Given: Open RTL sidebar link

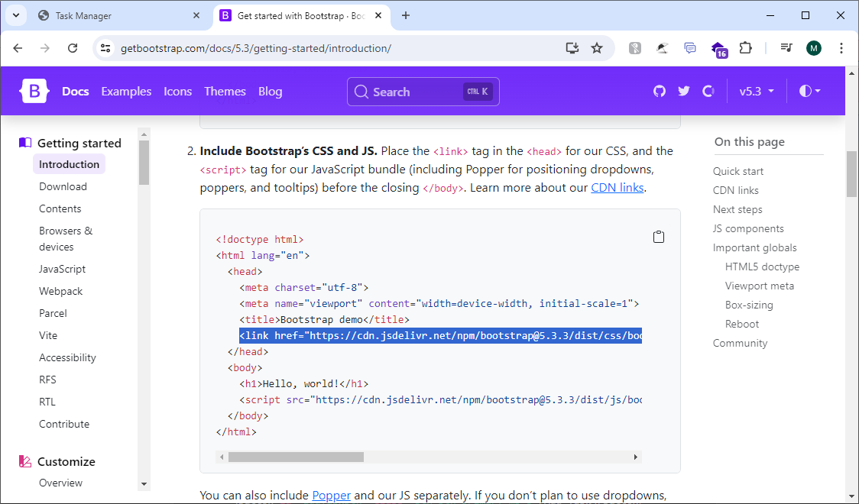Looking at the screenshot, I should coord(47,402).
